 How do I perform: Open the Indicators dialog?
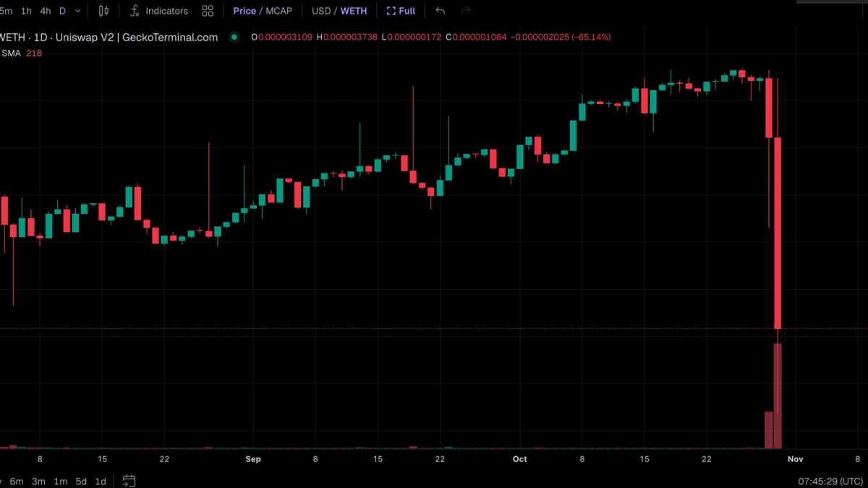pyautogui.click(x=159, y=11)
